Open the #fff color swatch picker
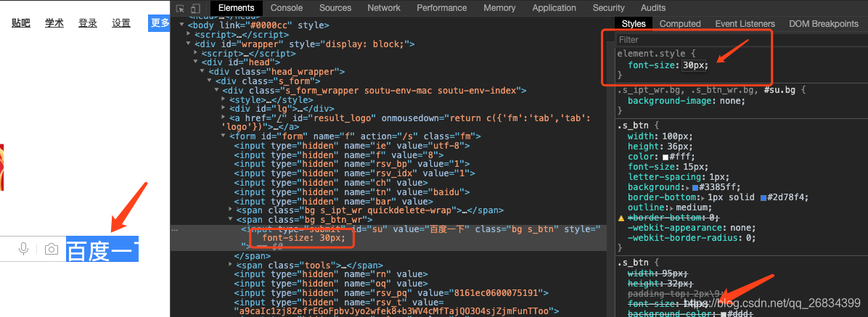Viewport: 868px width, 317px height. (666, 157)
